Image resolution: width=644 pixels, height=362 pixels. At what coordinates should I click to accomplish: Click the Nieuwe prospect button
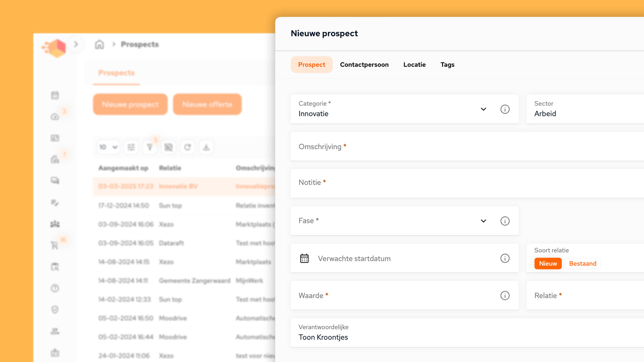coord(130,104)
